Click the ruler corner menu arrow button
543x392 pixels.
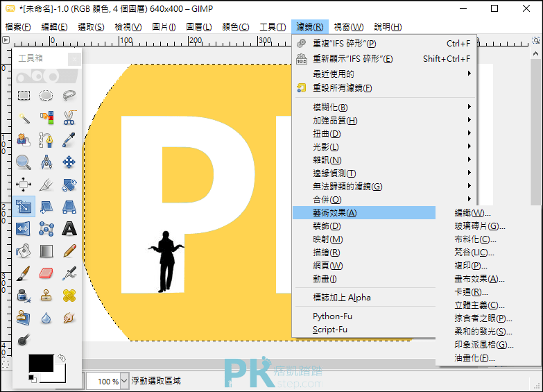(6, 40)
